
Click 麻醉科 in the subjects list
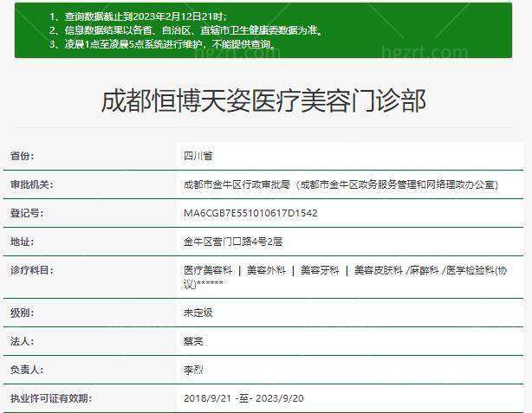pyautogui.click(x=424, y=270)
